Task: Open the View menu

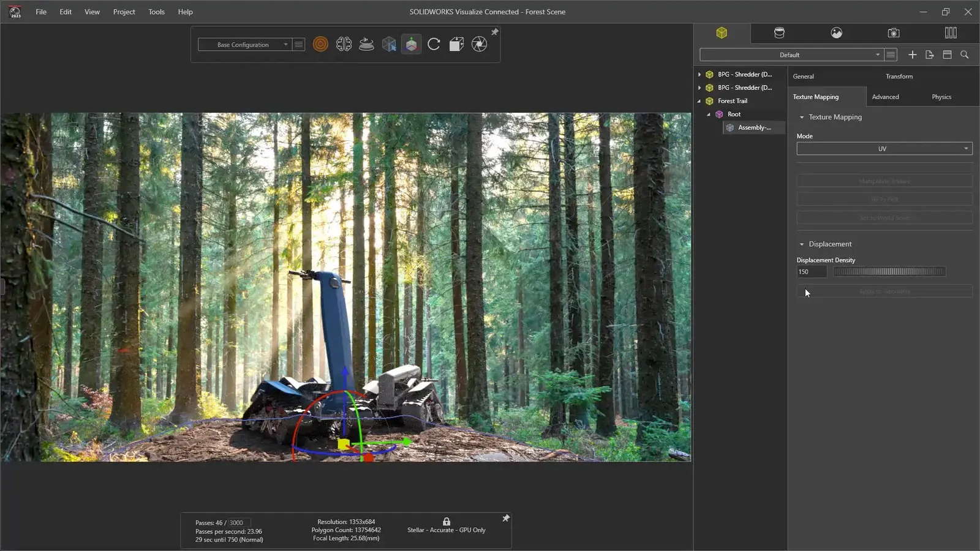Action: (x=92, y=12)
